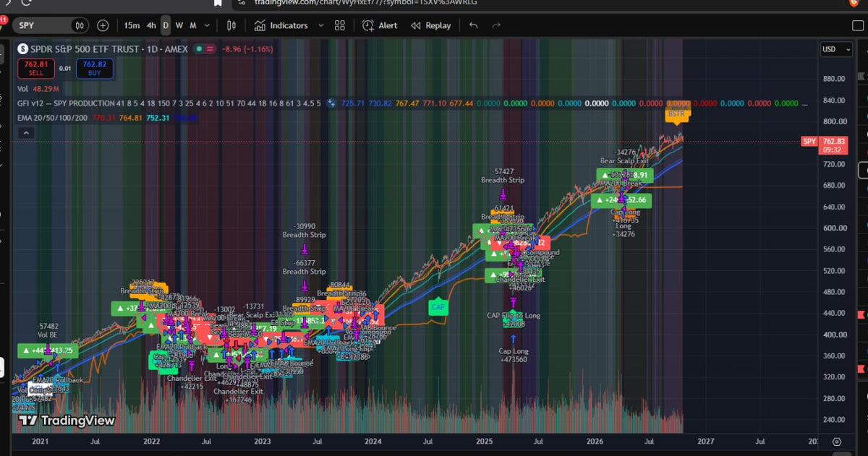
Task: Open the Compare symbols icon beside SPY
Action: pos(80,25)
